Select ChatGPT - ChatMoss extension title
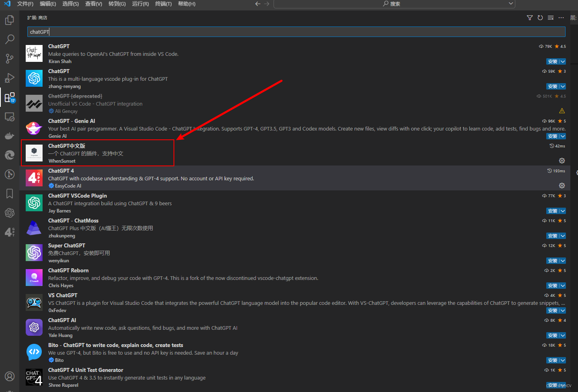The image size is (578, 392). click(73, 220)
